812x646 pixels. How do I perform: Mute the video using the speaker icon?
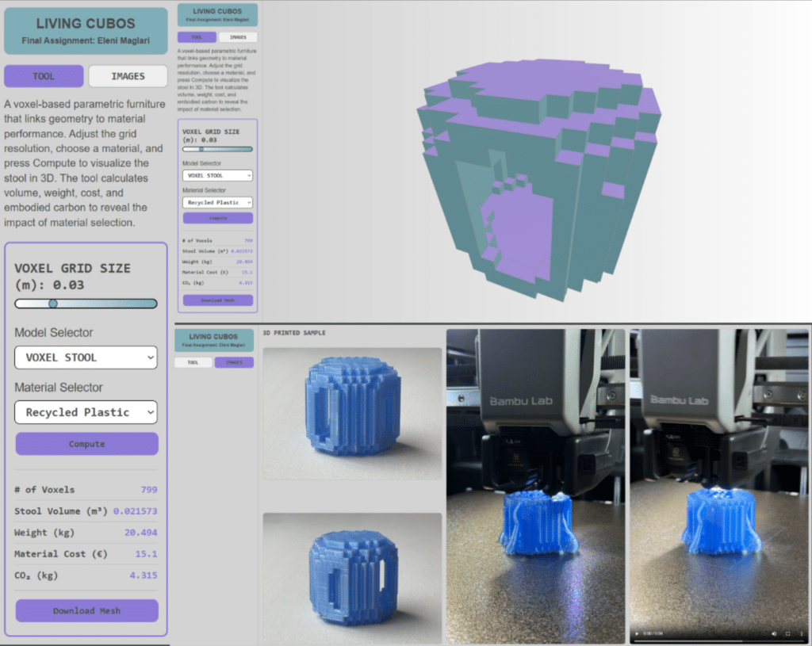coord(774,634)
